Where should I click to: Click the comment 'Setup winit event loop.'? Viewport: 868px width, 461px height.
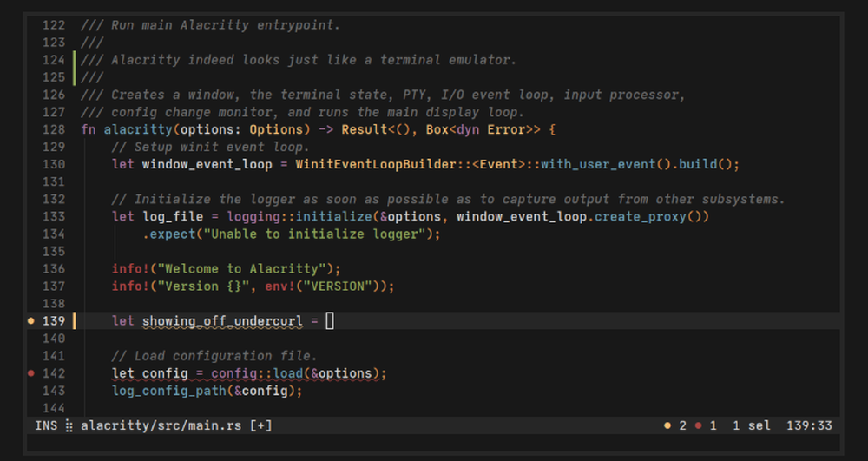pyautogui.click(x=210, y=148)
